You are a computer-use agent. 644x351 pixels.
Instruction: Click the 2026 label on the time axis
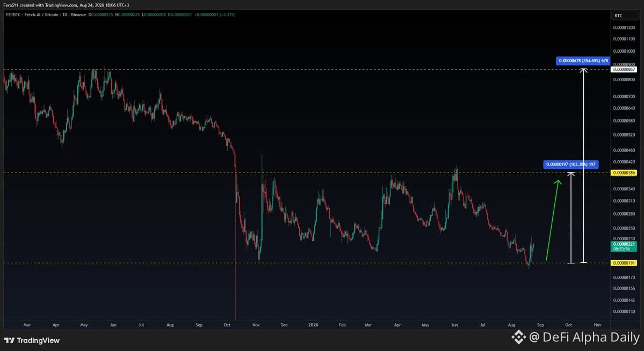313,325
